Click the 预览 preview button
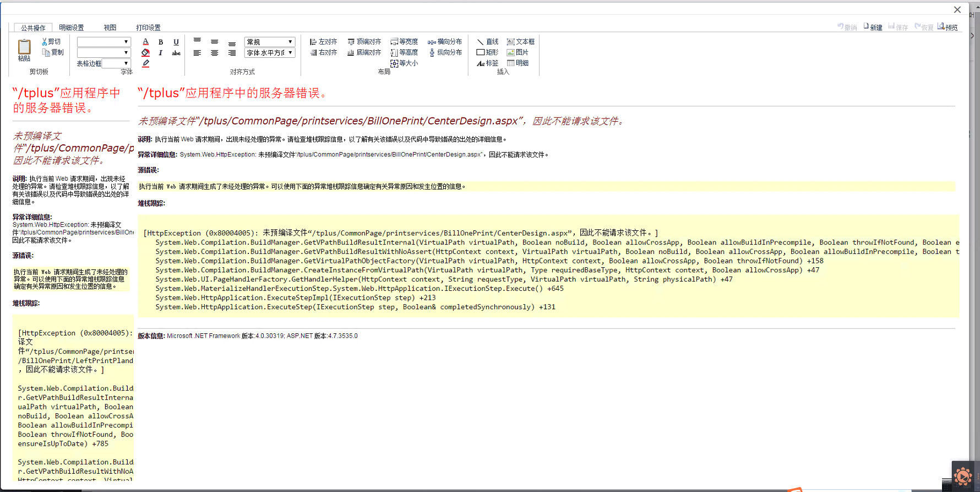The width and height of the screenshot is (980, 492). 948,27
